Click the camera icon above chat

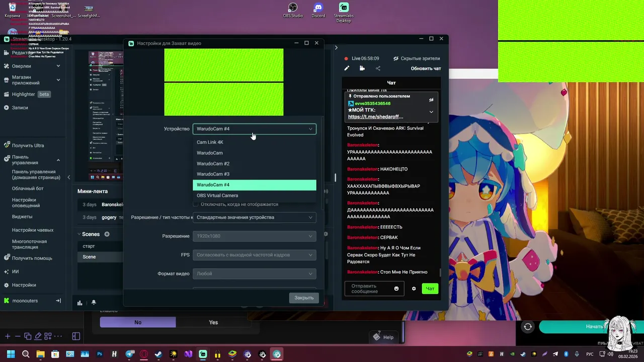pyautogui.click(x=362, y=68)
